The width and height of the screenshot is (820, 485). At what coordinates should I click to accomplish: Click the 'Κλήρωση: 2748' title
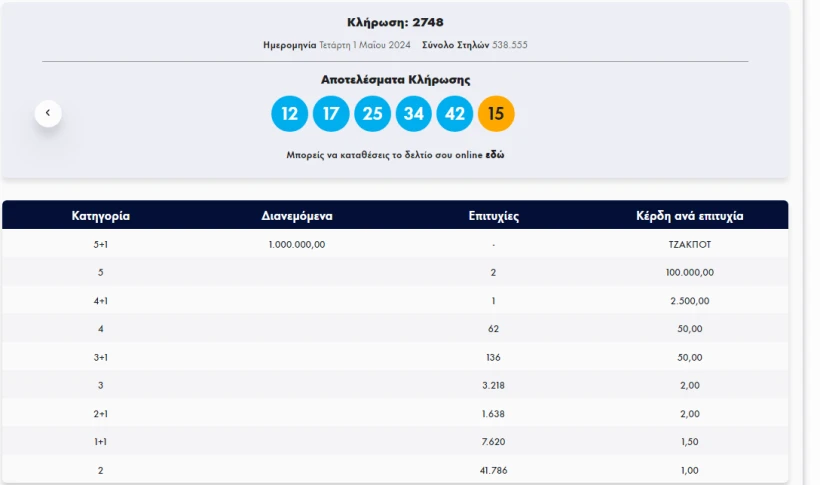395,22
